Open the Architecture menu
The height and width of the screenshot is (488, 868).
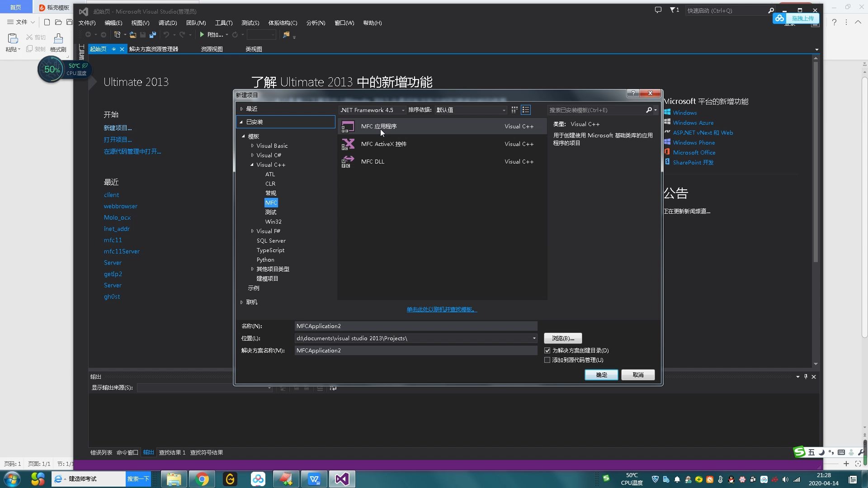283,23
